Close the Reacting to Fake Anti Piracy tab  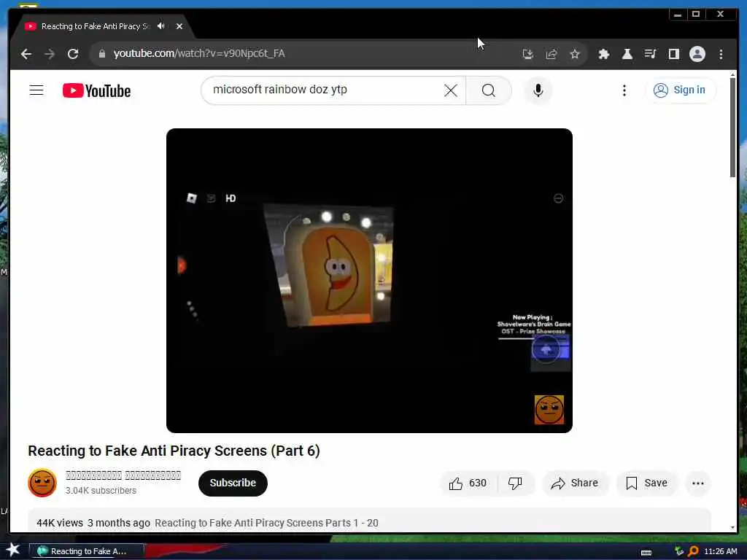(x=179, y=26)
